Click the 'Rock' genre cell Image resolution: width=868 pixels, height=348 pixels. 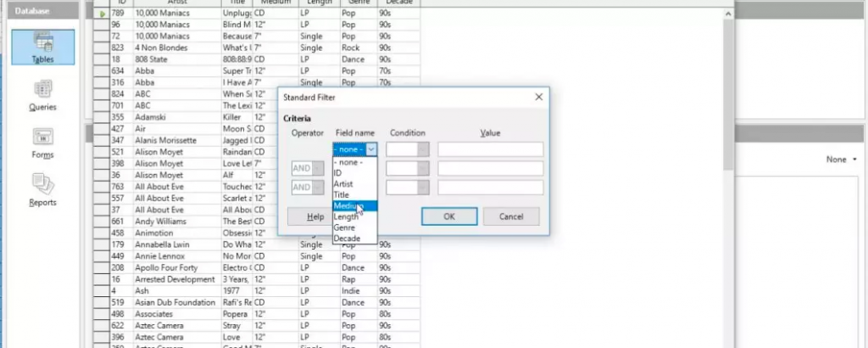[x=359, y=48]
